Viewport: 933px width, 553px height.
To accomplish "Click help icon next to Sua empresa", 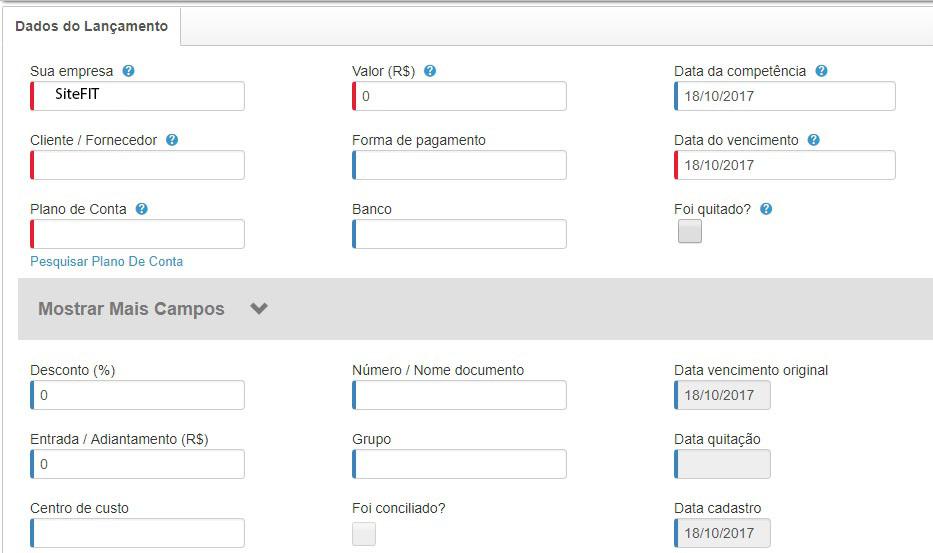I will (129, 72).
